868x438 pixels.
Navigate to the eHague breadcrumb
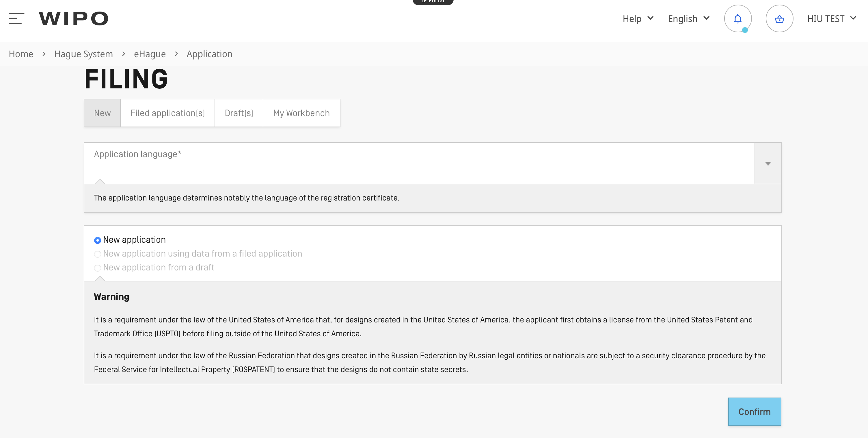tap(150, 54)
